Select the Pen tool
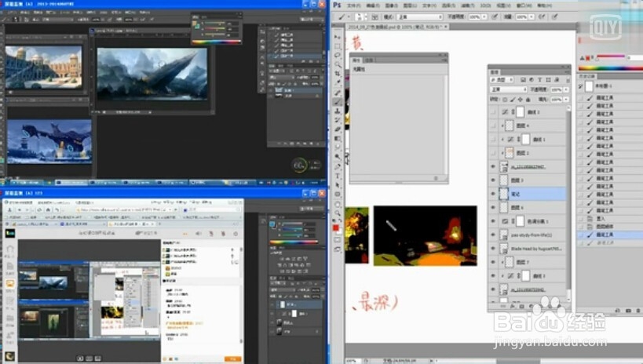Screen dimensions: 643x364 338,167
